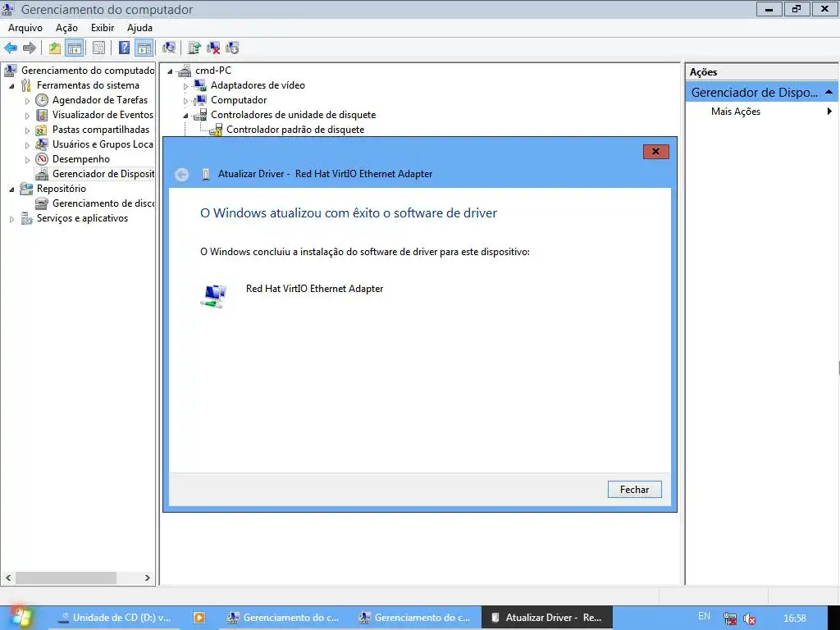Click the update driver software toolbar icon
Viewport: 840px width, 630px height.
point(194,48)
